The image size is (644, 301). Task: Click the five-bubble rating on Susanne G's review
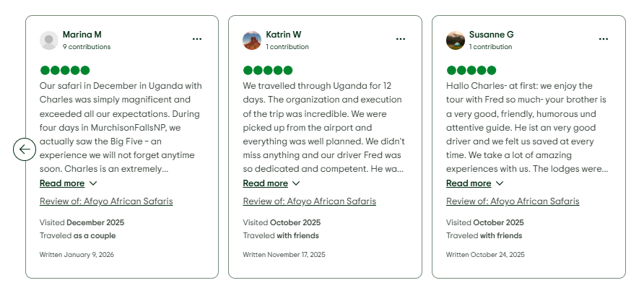click(471, 70)
